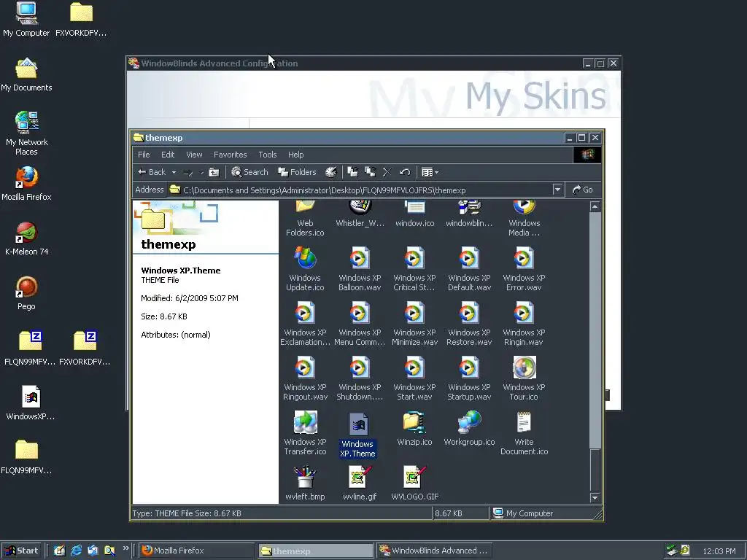Select the Workgroup.ico file
This screenshot has height=560, width=747.
tap(469, 429)
